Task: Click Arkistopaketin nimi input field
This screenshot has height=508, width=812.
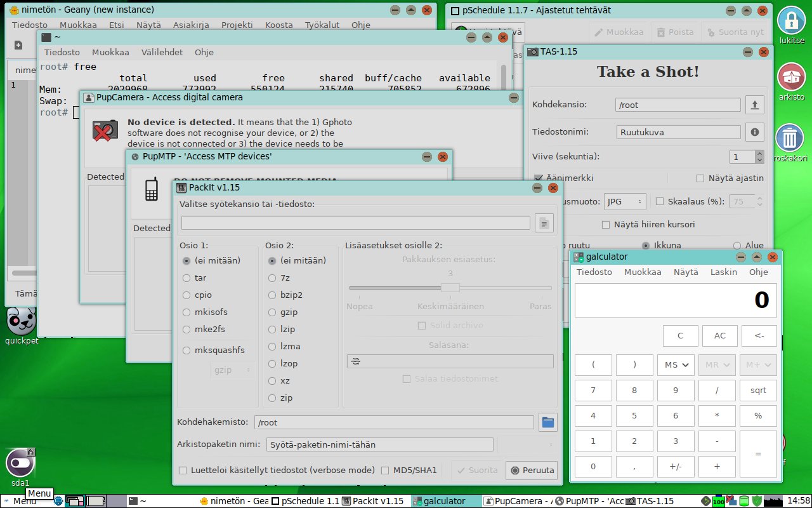Action: pos(379,444)
